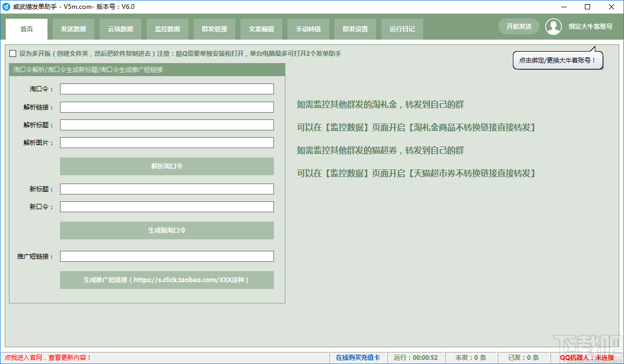Close the 威武猫发单助手 window
Viewport: 624px width, 364px height.
click(611, 7)
